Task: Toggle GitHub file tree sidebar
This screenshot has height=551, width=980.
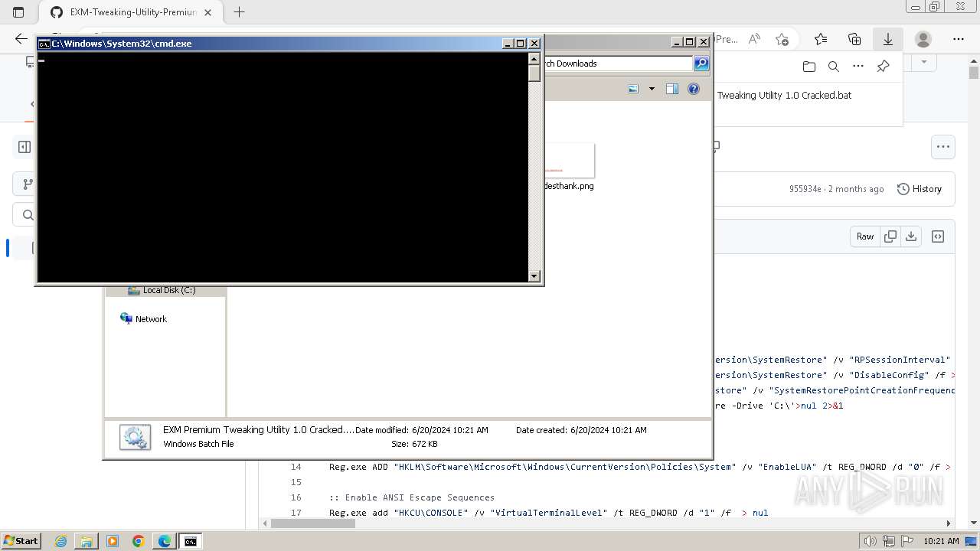Action: pyautogui.click(x=24, y=147)
